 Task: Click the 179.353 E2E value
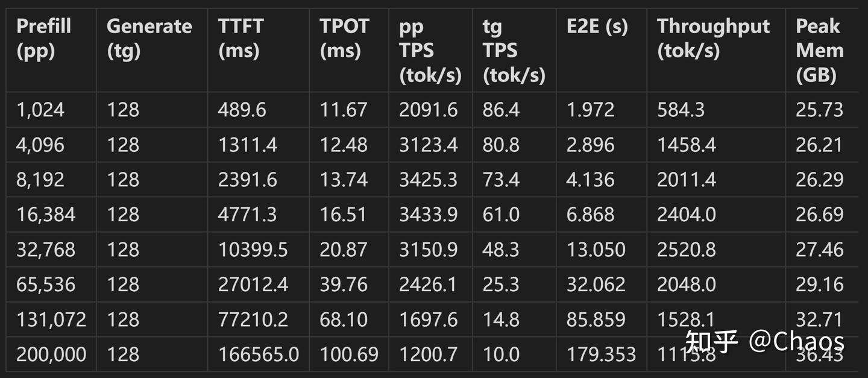[x=601, y=354]
